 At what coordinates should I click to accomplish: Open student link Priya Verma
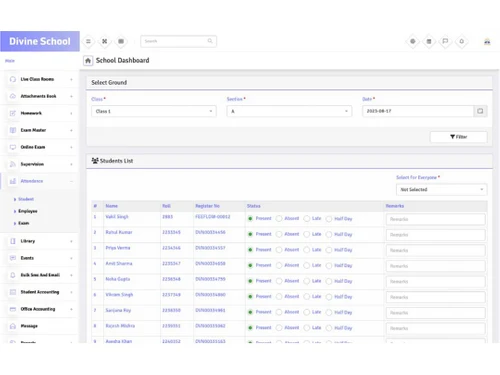118,248
